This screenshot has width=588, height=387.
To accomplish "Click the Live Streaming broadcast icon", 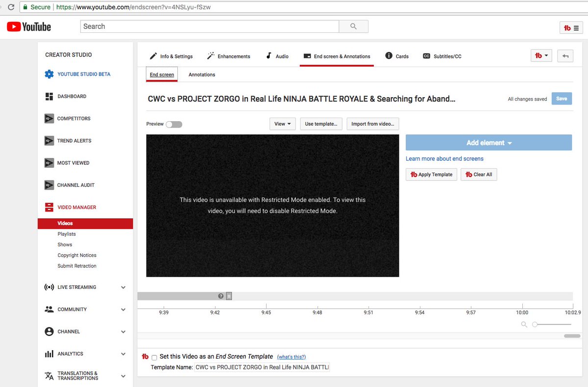I will [49, 287].
